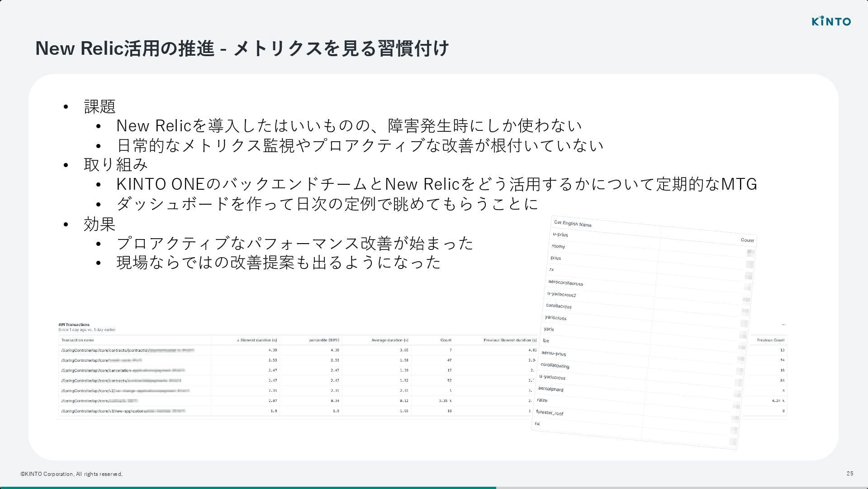Click the bullet 'プロアクティブなパフォーマンス改善が始まった'
Screen dimensions: 868x489
(294, 243)
